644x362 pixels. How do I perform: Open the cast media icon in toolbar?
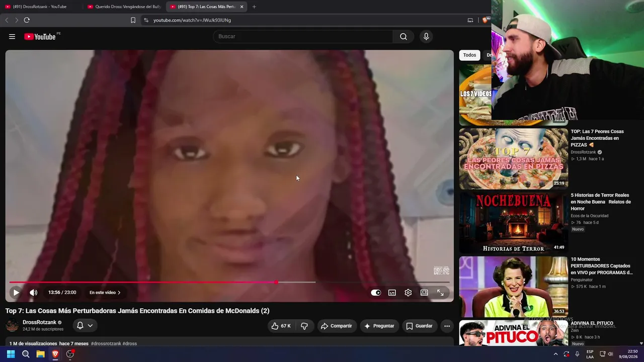pos(470,20)
